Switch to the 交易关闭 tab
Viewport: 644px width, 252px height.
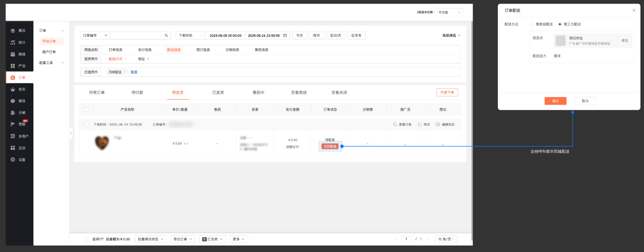coord(339,92)
